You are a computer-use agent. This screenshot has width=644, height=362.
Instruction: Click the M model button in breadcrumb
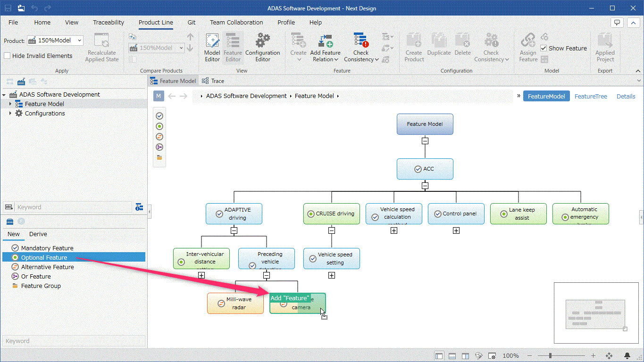[x=159, y=96]
